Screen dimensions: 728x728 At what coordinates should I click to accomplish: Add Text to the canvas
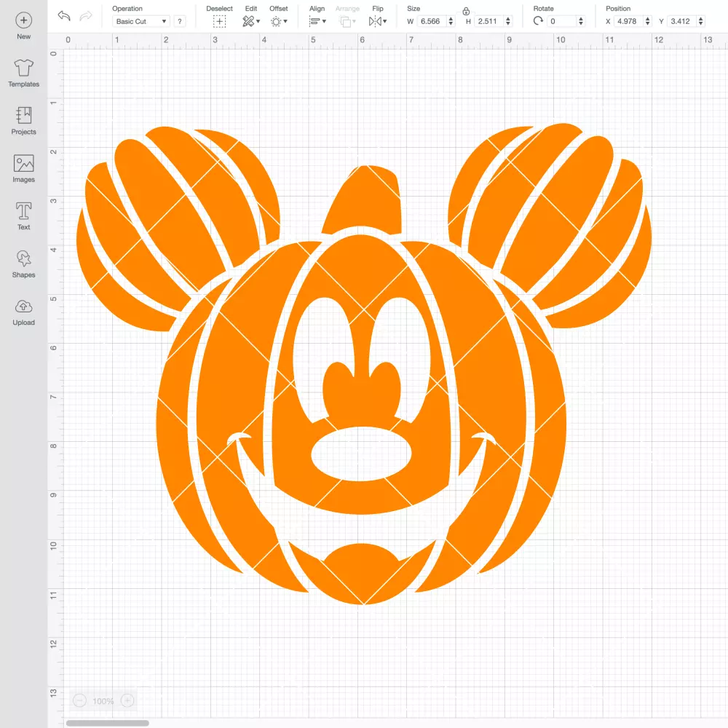[24, 216]
